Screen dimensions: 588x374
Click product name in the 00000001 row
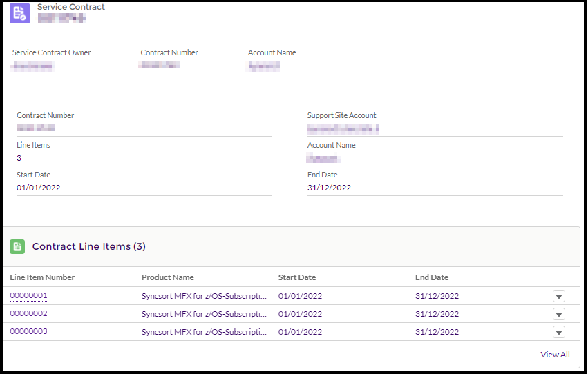pyautogui.click(x=204, y=296)
